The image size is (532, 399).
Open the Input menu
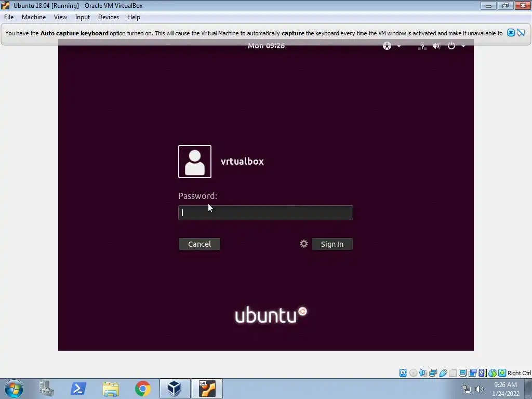(x=83, y=17)
